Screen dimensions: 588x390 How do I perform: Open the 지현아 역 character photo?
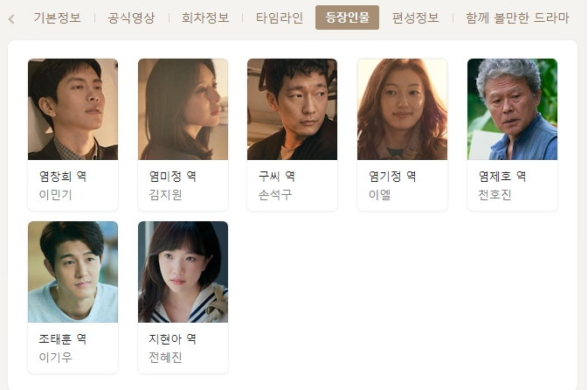[x=183, y=272]
